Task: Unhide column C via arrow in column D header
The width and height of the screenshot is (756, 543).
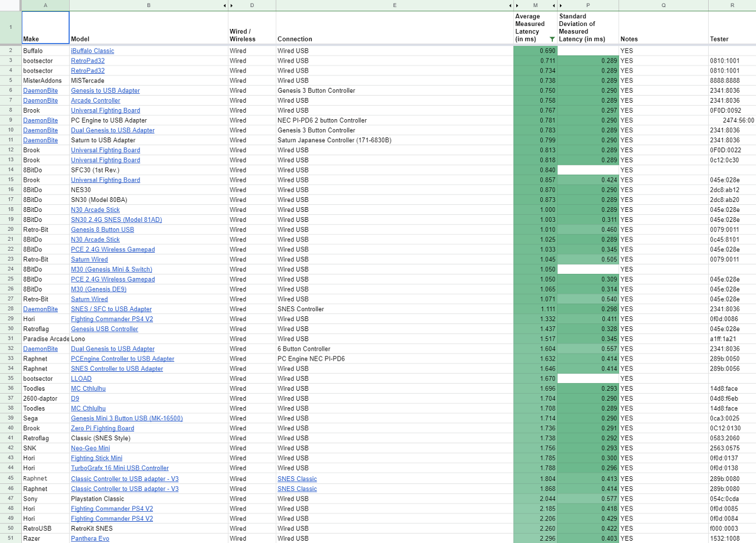Action: (x=232, y=5)
